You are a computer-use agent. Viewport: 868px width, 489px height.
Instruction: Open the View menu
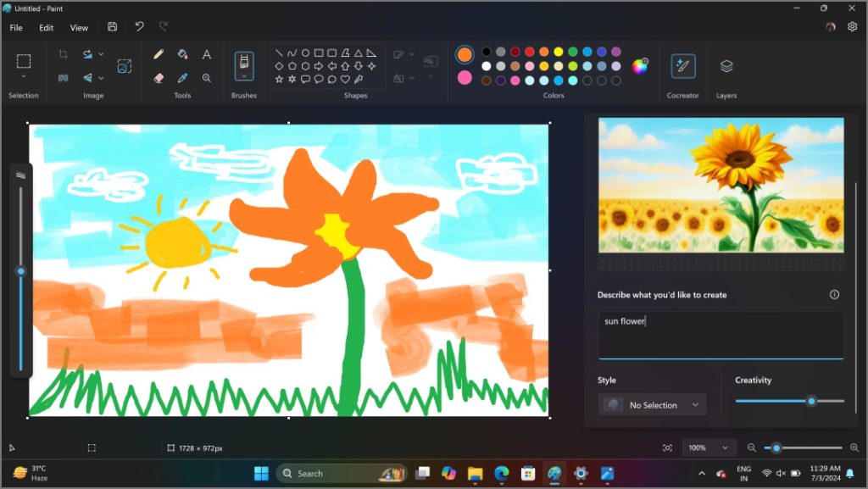click(78, 27)
